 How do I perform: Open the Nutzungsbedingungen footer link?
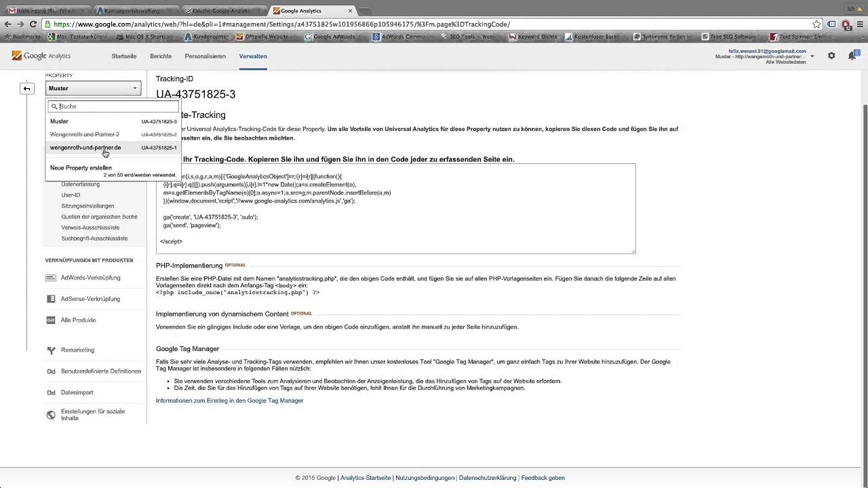[x=425, y=478]
